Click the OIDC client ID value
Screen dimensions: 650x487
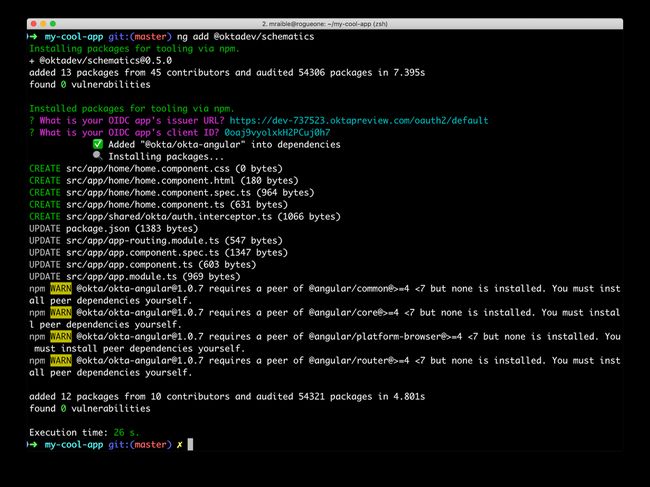pos(277,132)
